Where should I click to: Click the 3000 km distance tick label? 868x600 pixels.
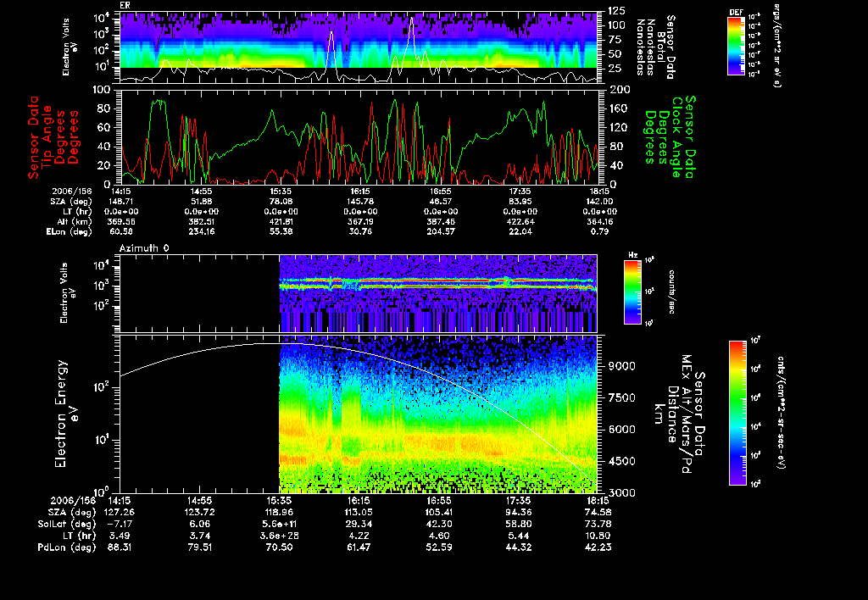pos(621,492)
